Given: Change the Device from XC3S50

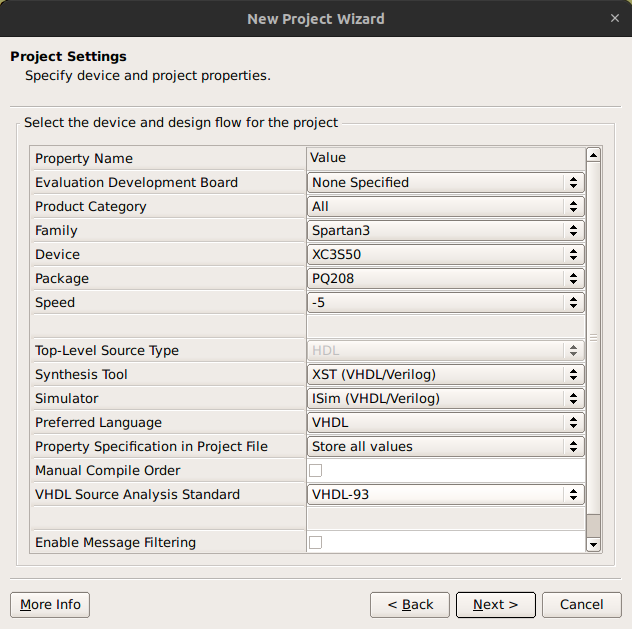Looking at the screenshot, I should point(445,254).
